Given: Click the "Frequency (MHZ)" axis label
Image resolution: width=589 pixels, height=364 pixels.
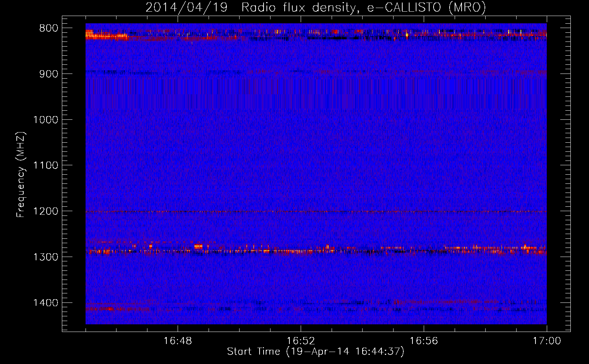Looking at the screenshot, I should 21,174.
